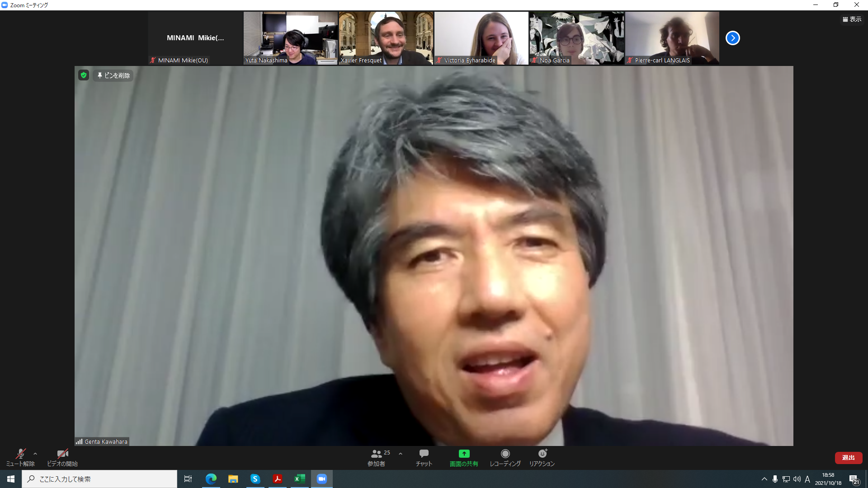Remove pin from Genta Kawahara video
The image size is (868, 488).
tap(113, 75)
